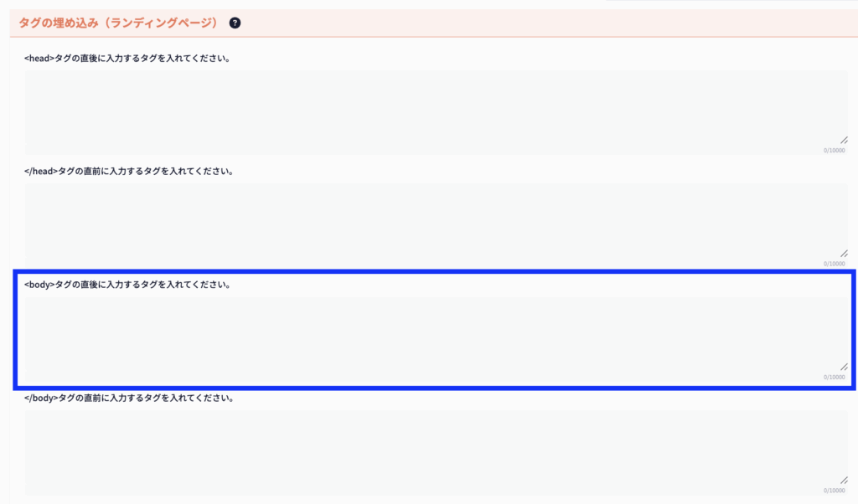Click the help question mark icon
Image resolution: width=858 pixels, height=504 pixels.
[235, 23]
